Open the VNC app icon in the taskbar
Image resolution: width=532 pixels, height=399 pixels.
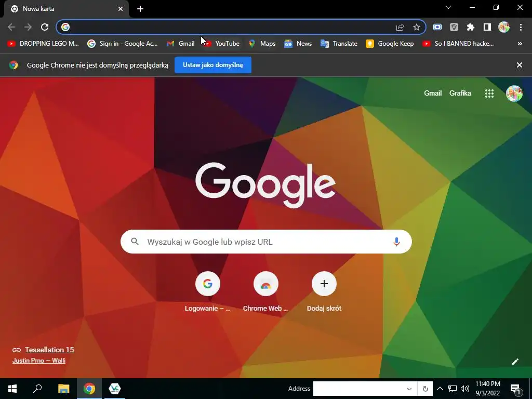(x=115, y=389)
